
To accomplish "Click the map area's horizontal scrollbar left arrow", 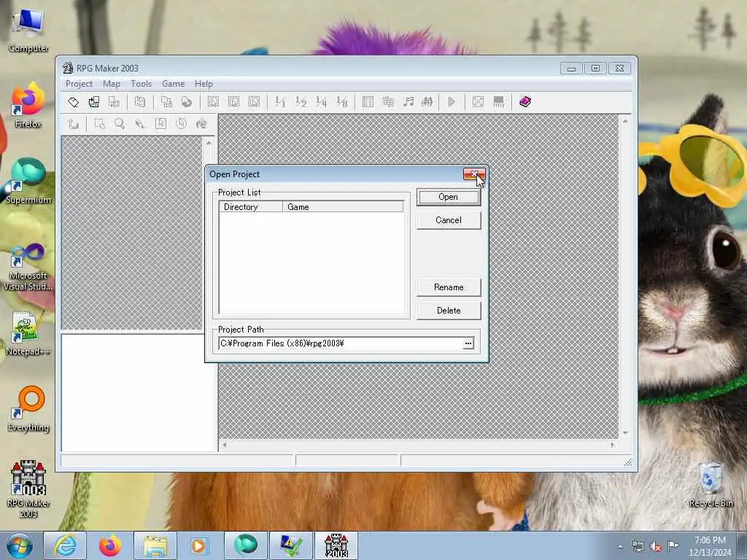I will point(225,446).
